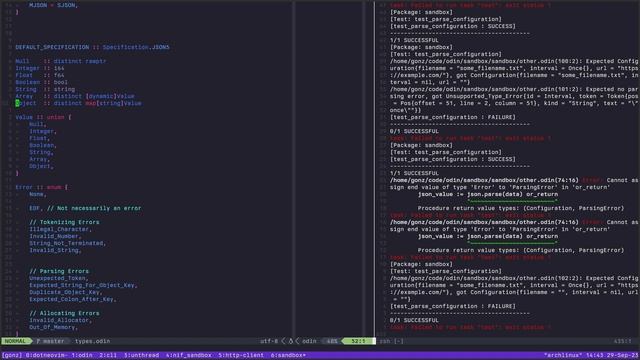The image size is (640, 360).
Task: Switch to tmux window 4:nif_sandbox
Action: (189, 355)
